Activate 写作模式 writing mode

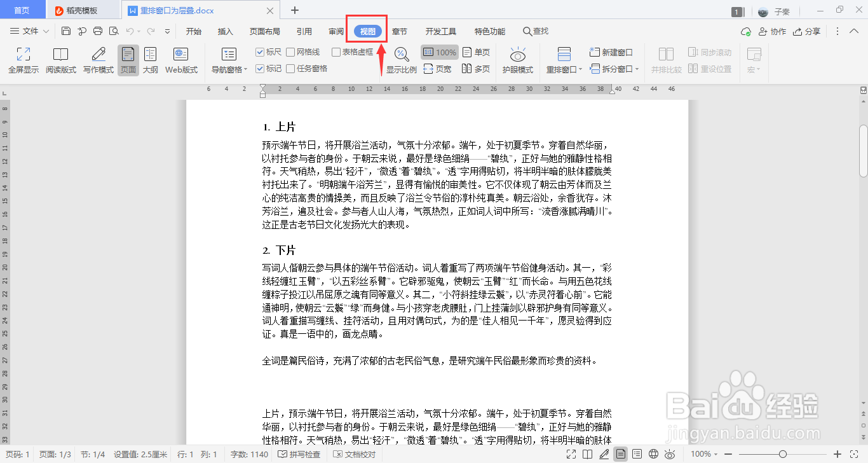coord(97,60)
